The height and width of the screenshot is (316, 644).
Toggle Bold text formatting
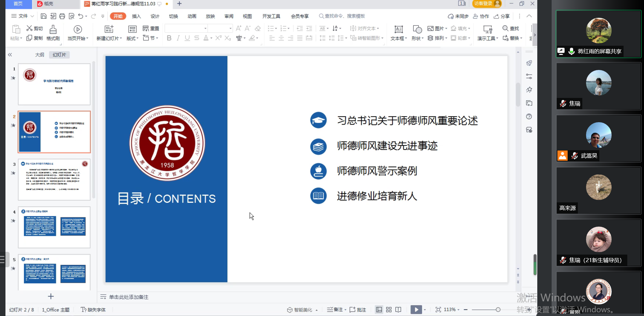[x=169, y=38]
